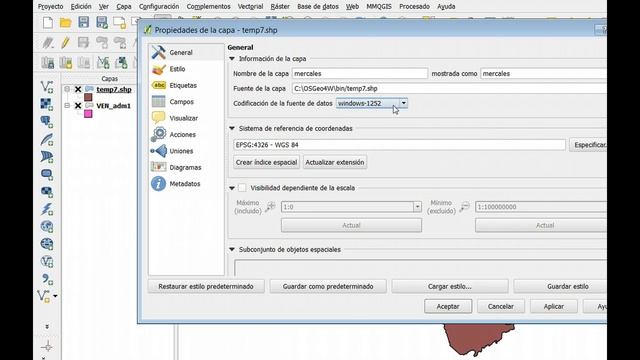Click the New project icon
Image resolution: width=640 pixels, height=360 pixels.
[x=48, y=22]
